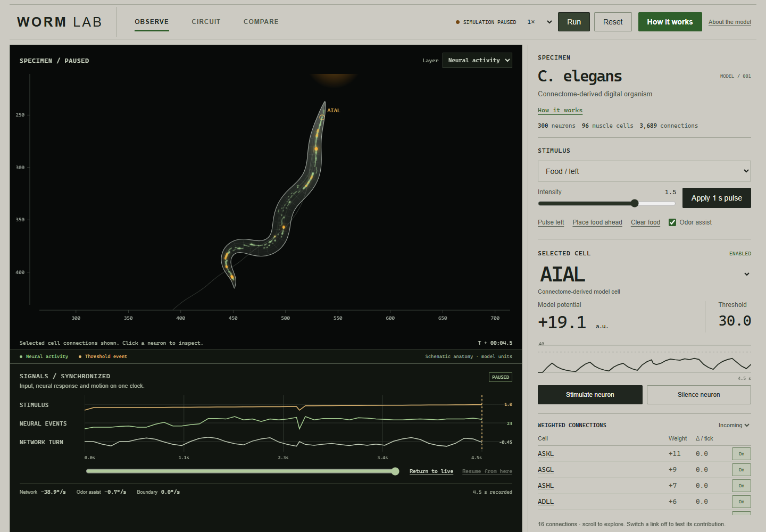Open the simulation speed dropdown
This screenshot has width=766, height=532.
pyautogui.click(x=539, y=22)
